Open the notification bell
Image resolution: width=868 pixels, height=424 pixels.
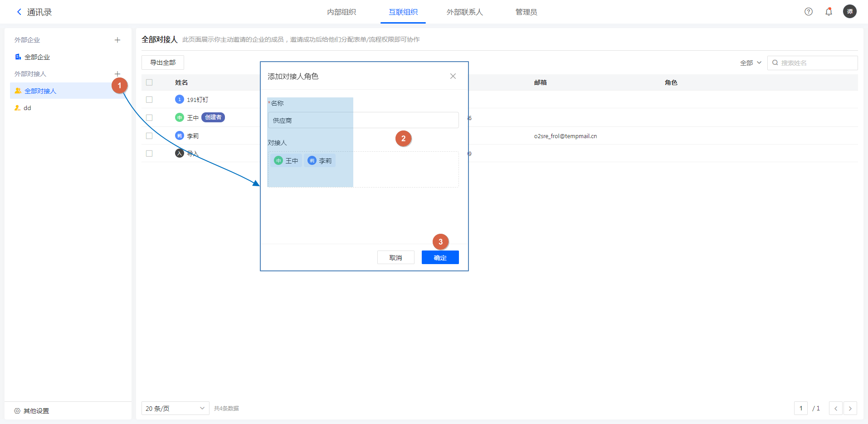(x=829, y=12)
